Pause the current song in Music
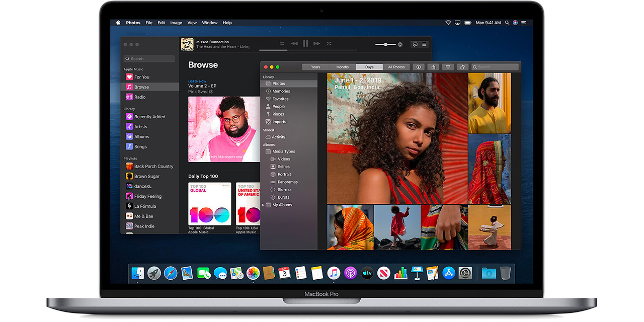The height and width of the screenshot is (322, 644). click(x=305, y=44)
